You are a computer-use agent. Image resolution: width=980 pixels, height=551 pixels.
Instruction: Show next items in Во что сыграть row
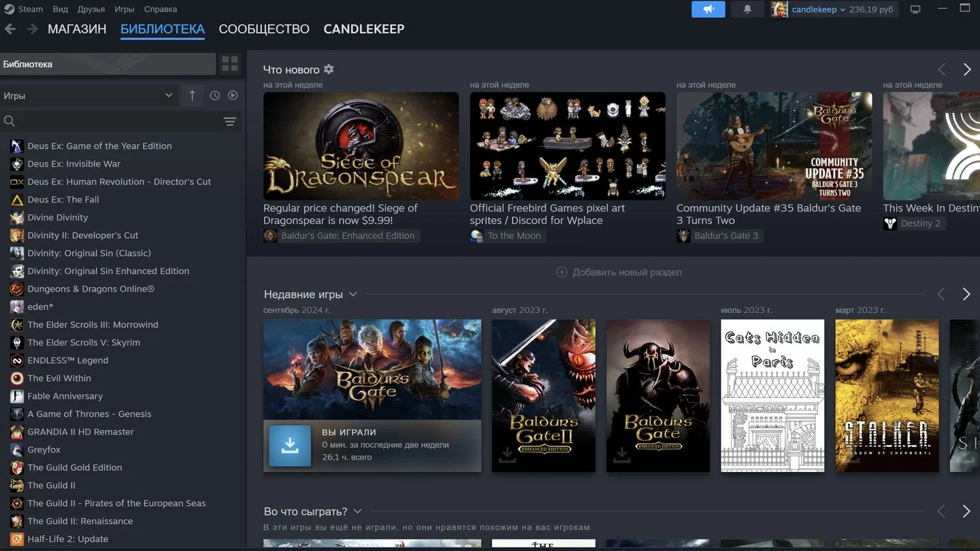(966, 512)
